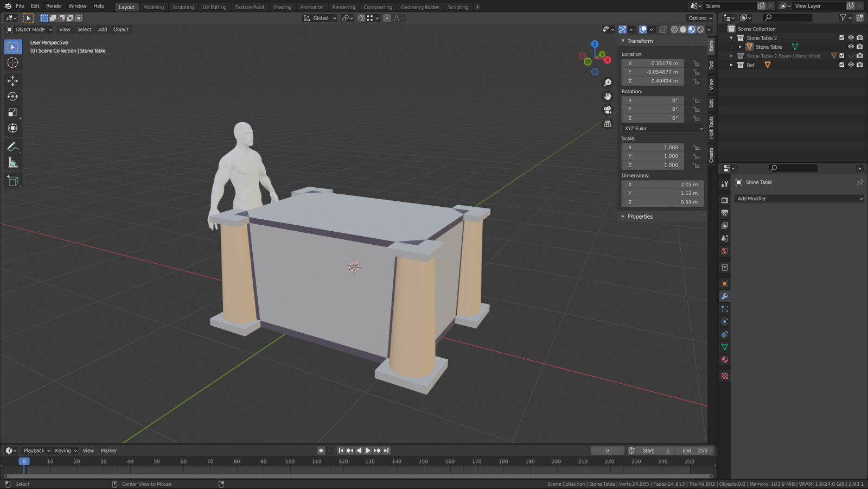Click the viewport zoom magnifier icon
This screenshot has width=868, height=489.
[x=608, y=83]
